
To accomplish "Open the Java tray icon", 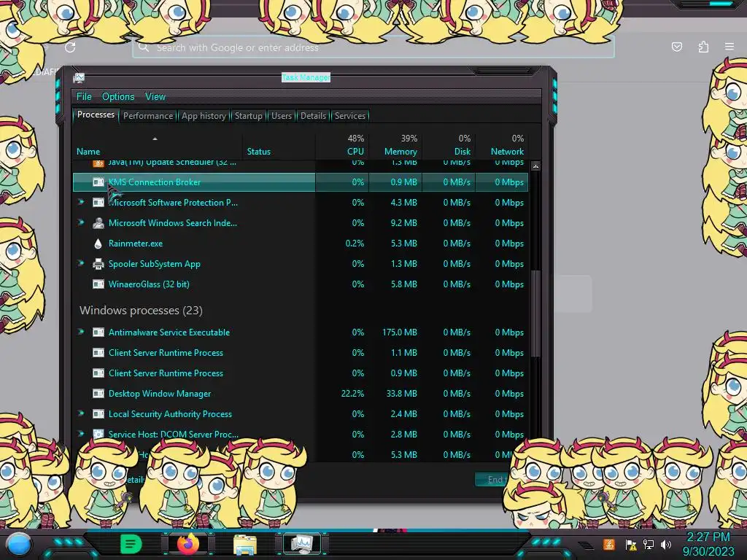I will click(609, 544).
